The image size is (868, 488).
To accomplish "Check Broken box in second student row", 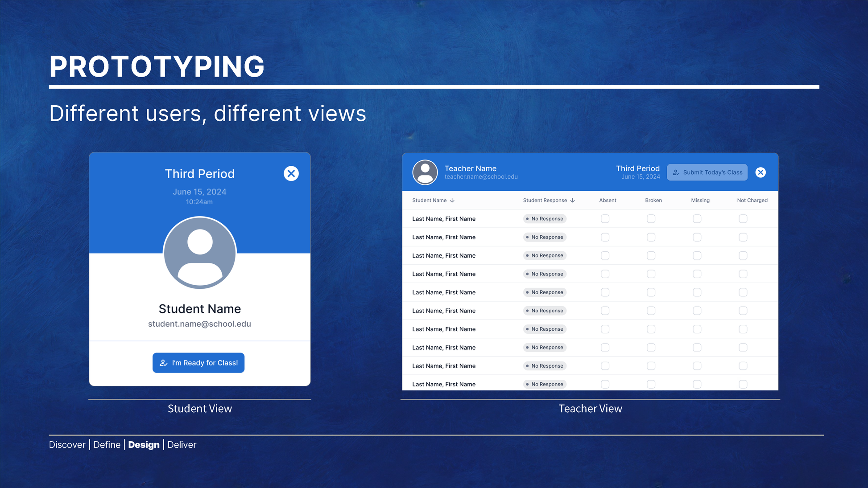I will point(651,237).
